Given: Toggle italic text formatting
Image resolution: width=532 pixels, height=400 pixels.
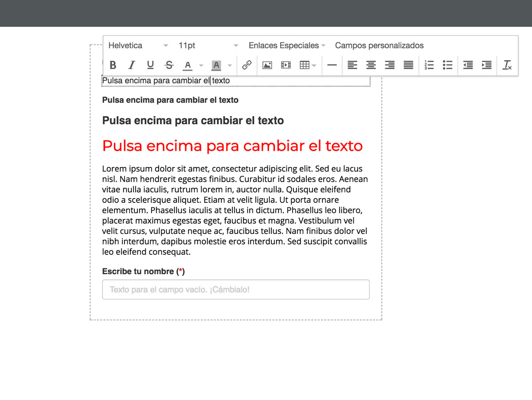Looking at the screenshot, I should (x=132, y=65).
